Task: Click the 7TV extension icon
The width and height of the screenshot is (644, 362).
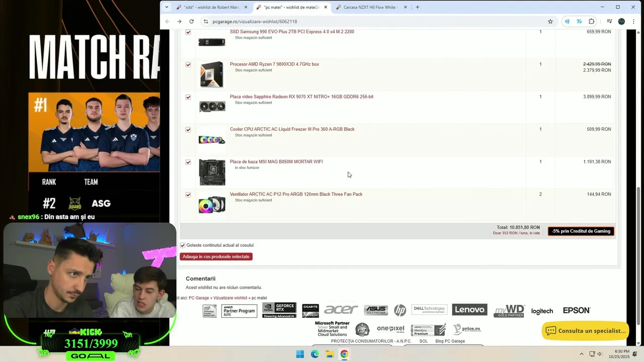Action: coord(579,22)
